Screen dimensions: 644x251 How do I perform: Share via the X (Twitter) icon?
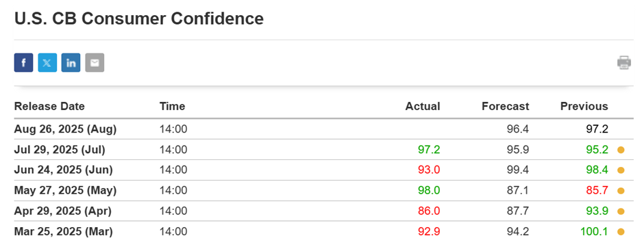pos(47,63)
